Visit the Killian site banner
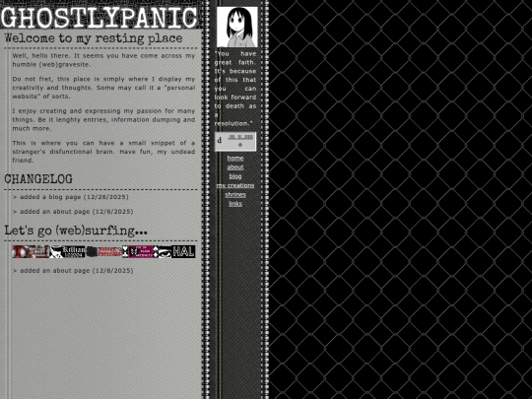The height and width of the screenshot is (399, 532). pyautogui.click(x=67, y=252)
